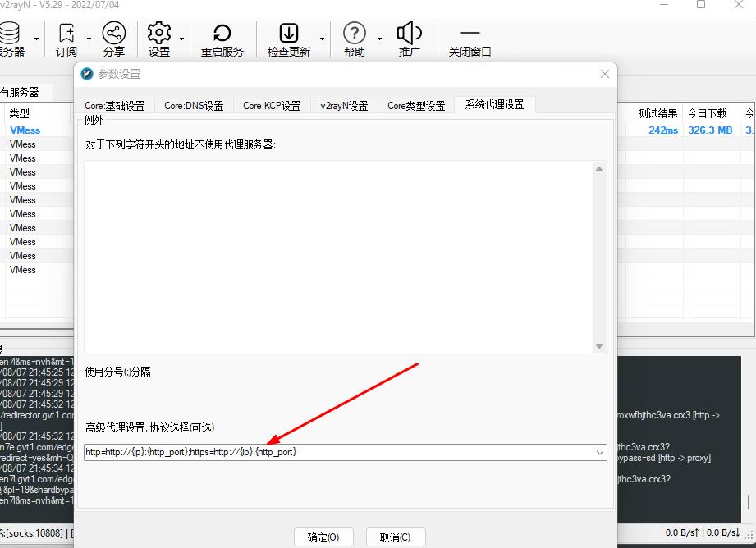Switch to v2rayN设置 tab
This screenshot has height=548, width=756.
(344, 106)
